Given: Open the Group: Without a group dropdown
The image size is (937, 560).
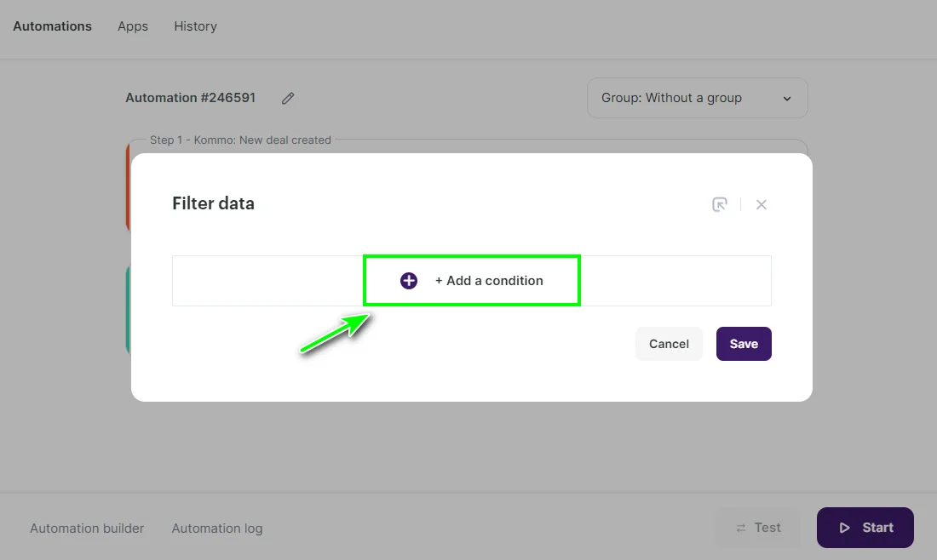Looking at the screenshot, I should point(697,98).
